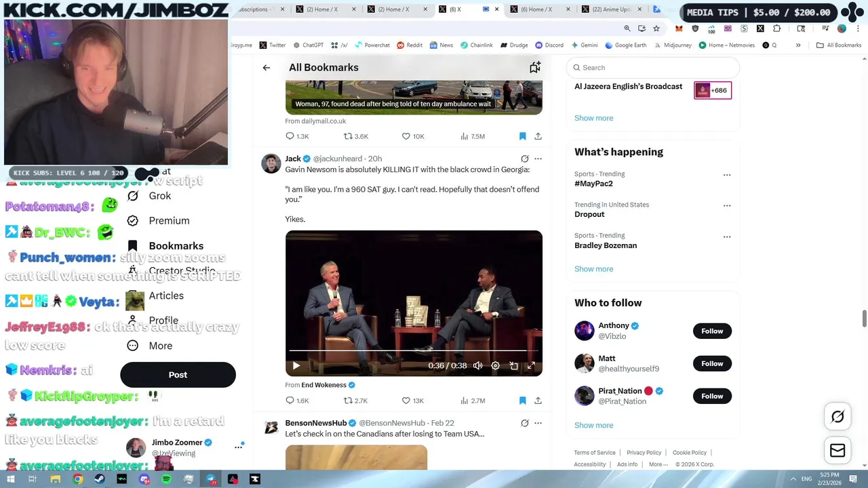Viewport: 868px width, 488px height.
Task: Share Jack's tweet
Action: pos(538,401)
